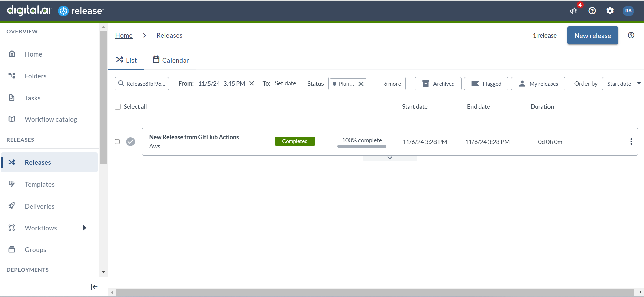The width and height of the screenshot is (644, 297).
Task: Click the digital.ai release logo
Action: click(x=55, y=11)
